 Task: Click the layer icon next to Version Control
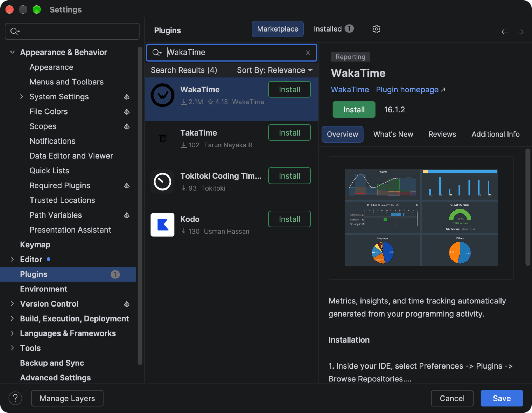[127, 304]
